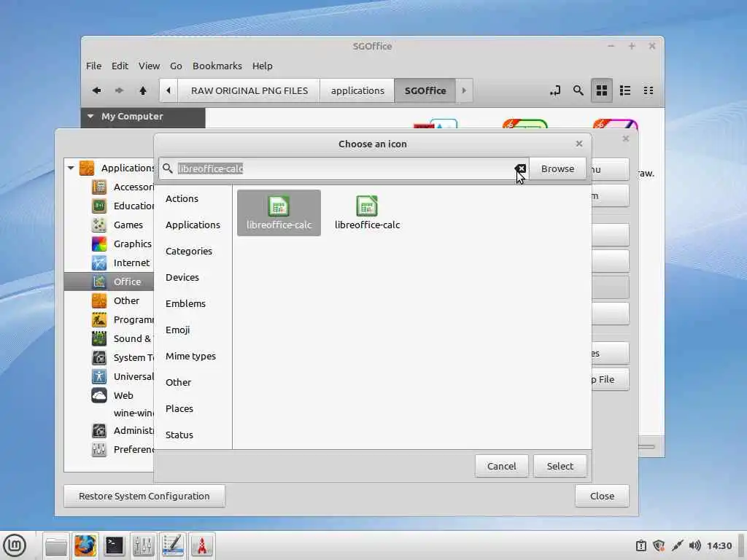This screenshot has width=747, height=560.
Task: Open the View menu in SGOffice window
Action: coord(149,66)
